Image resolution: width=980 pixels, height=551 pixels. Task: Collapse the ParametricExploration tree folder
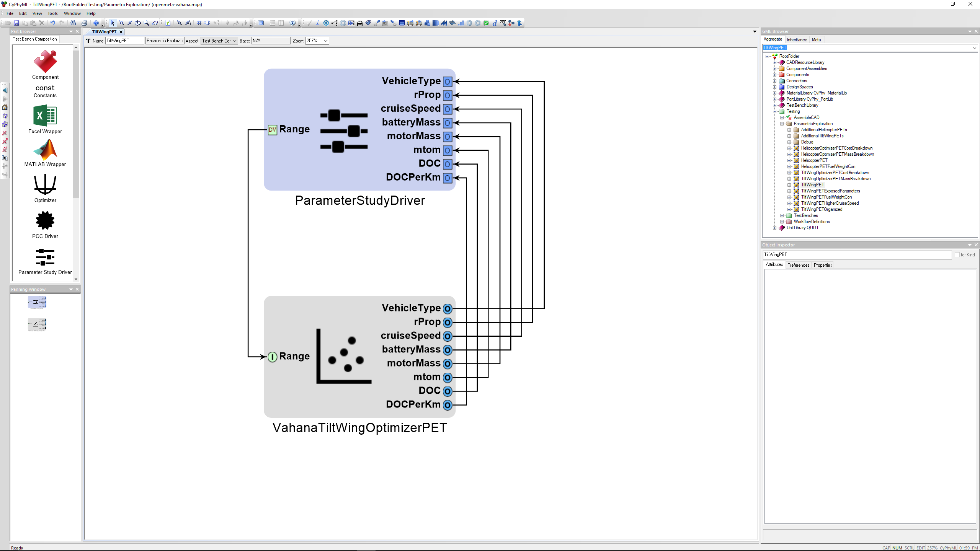pyautogui.click(x=782, y=124)
